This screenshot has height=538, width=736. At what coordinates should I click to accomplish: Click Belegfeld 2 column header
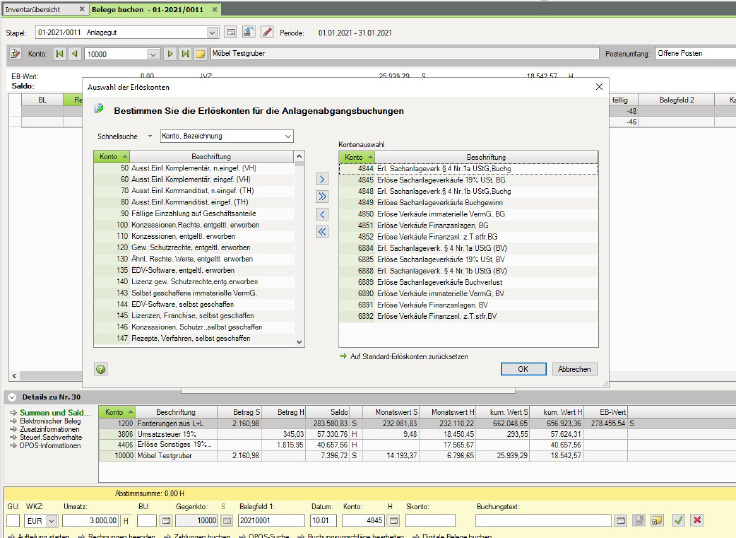pyautogui.click(x=676, y=100)
